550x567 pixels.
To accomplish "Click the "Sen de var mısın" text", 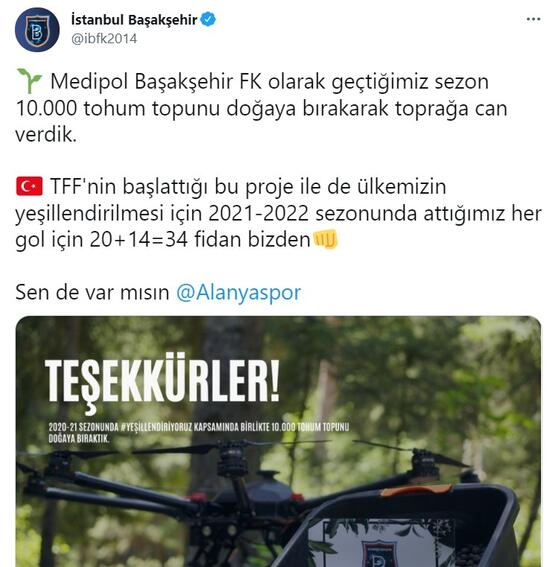I will click(92, 292).
